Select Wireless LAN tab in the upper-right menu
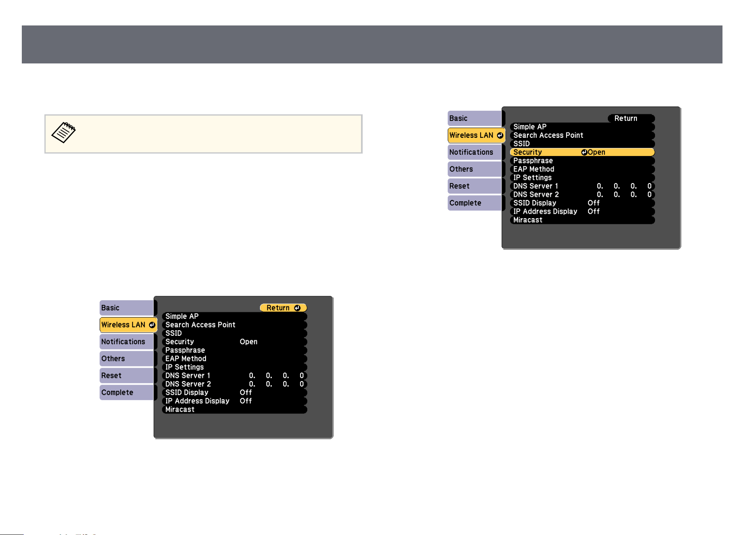This screenshot has width=756, height=535. pos(476,135)
